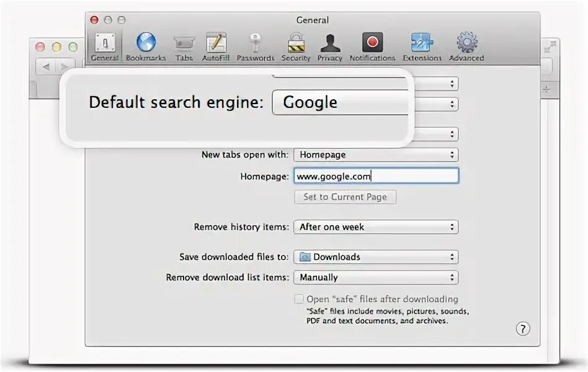Go back using the browser's back arrow

[x=46, y=67]
